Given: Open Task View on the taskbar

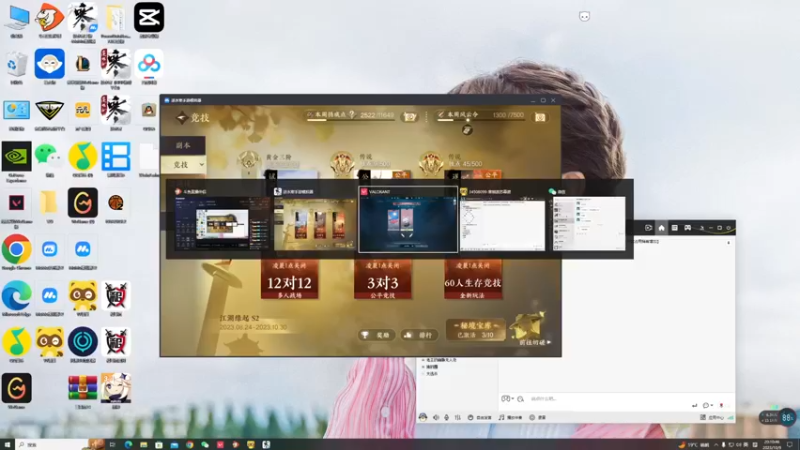Looking at the screenshot, I should [113, 445].
